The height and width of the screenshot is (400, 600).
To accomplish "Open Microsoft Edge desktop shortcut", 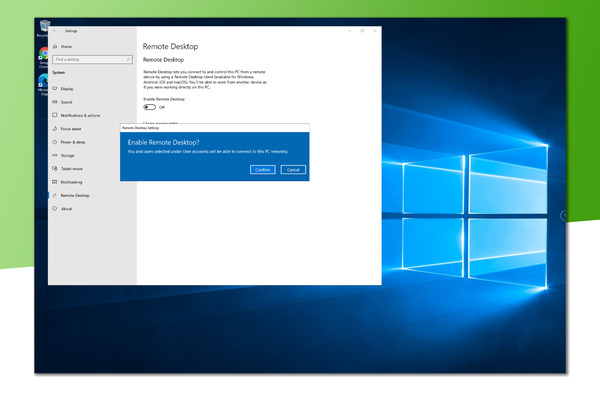I will coord(43,80).
